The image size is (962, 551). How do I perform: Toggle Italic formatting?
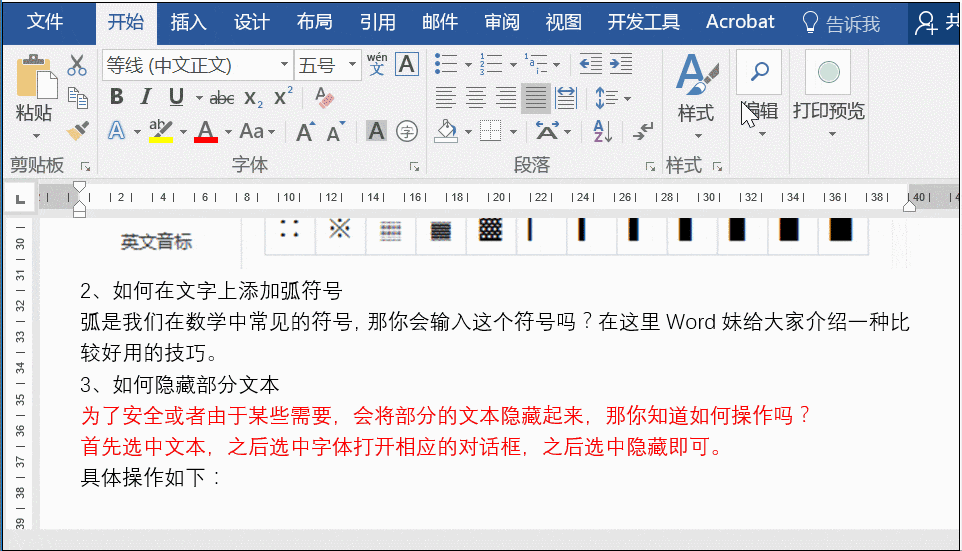click(145, 97)
